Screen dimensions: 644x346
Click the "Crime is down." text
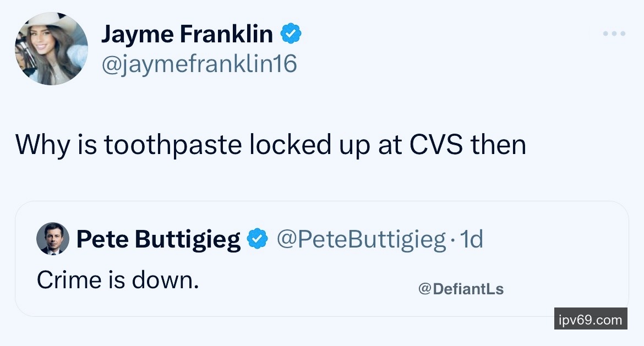point(117,280)
